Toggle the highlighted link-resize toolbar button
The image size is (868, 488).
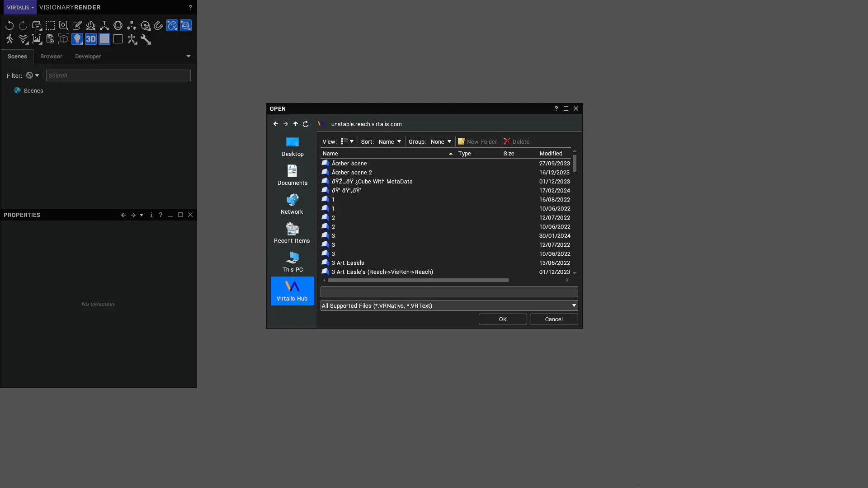click(172, 26)
